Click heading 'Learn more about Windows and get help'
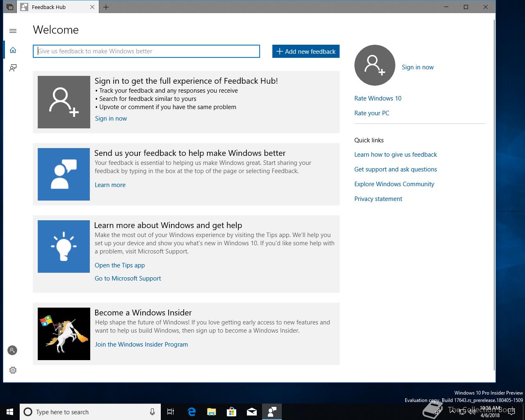This screenshot has height=420, width=525. coord(168,225)
